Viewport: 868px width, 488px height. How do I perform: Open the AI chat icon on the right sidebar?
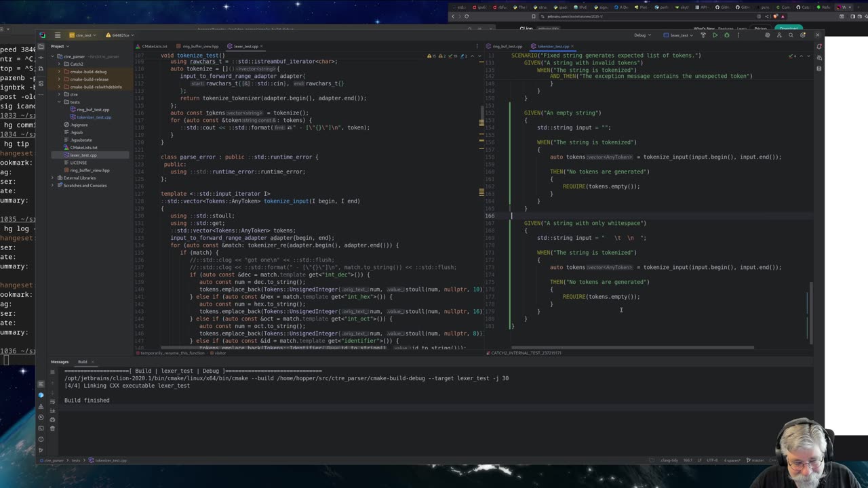[819, 58]
